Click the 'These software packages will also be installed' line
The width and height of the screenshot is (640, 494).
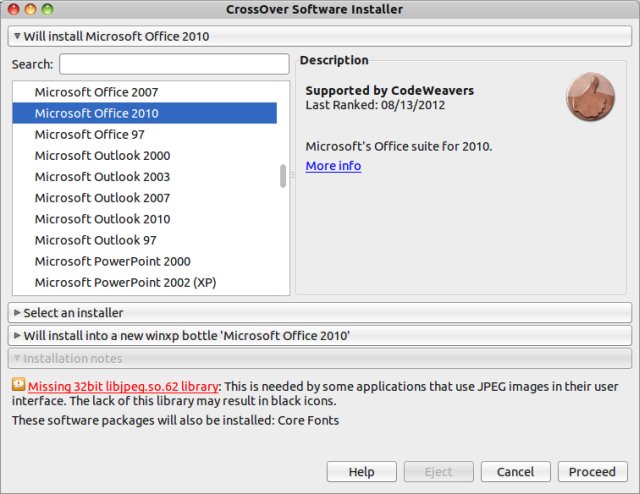pyautogui.click(x=176, y=420)
